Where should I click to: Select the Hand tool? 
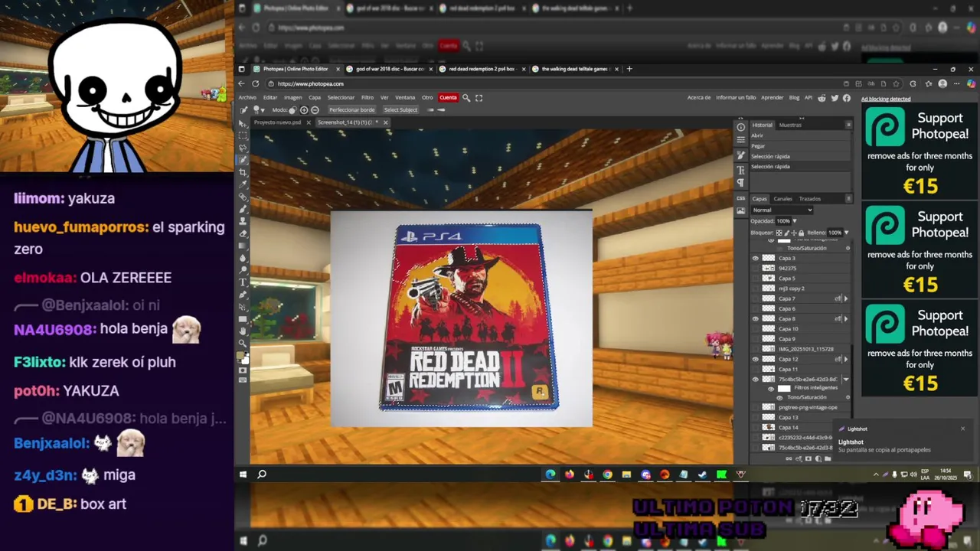pos(243,331)
